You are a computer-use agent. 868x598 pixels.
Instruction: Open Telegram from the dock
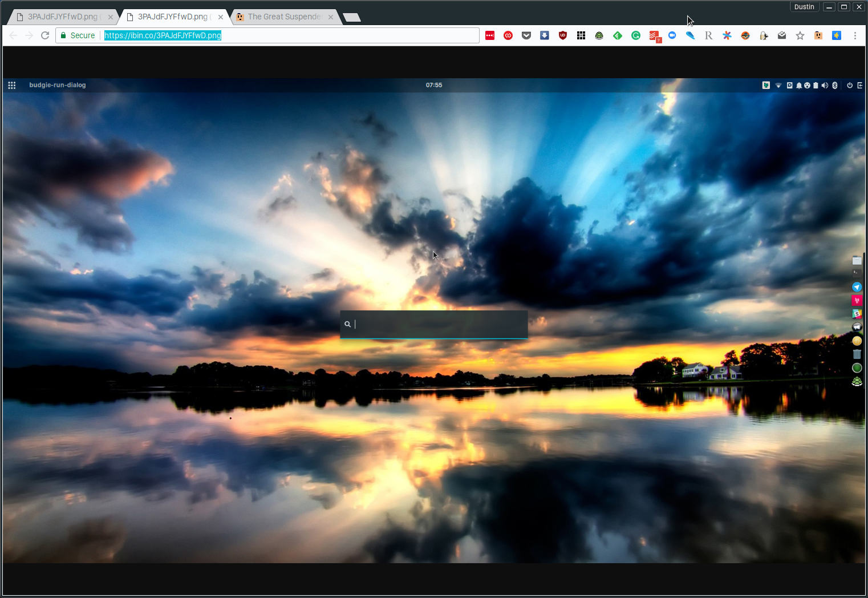(x=857, y=287)
